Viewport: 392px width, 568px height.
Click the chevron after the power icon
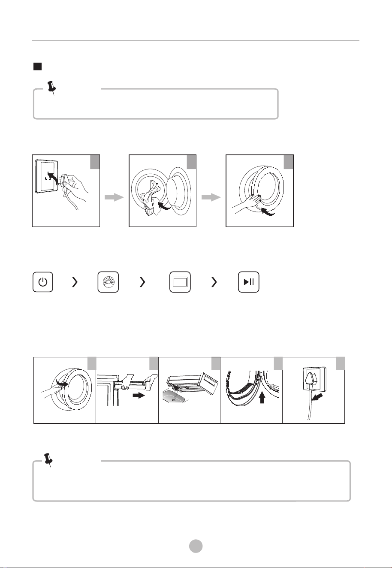point(75,282)
